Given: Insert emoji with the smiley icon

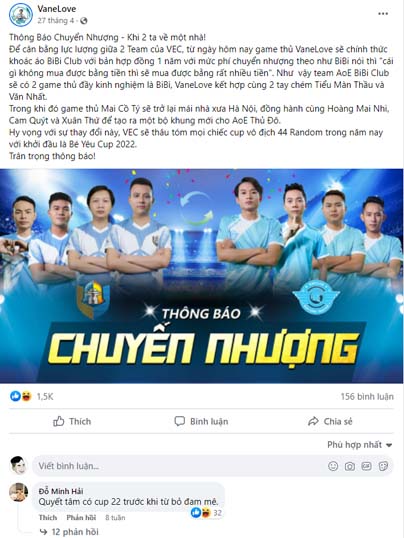Looking at the screenshot, I should (x=333, y=466).
